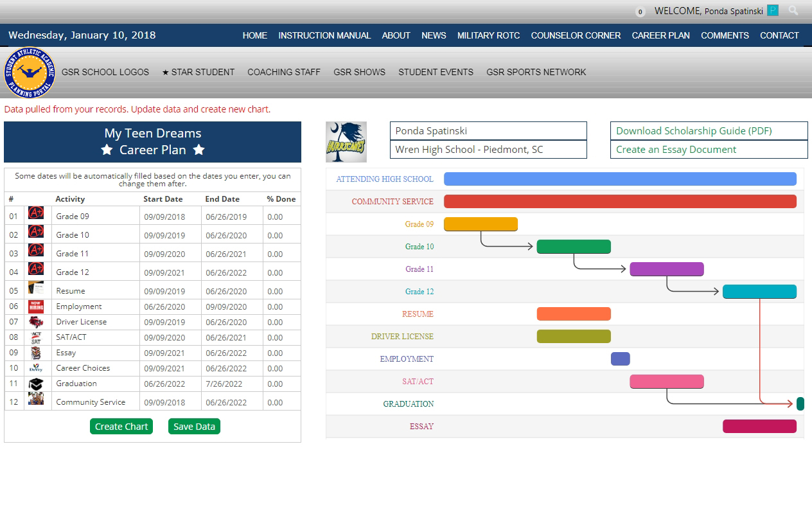Image resolution: width=812 pixels, height=514 pixels.
Task: Open the Counselor Corner menu
Action: (576, 35)
